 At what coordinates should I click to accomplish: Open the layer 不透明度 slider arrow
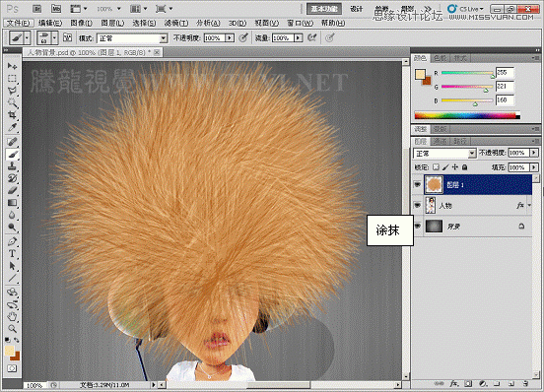point(534,153)
